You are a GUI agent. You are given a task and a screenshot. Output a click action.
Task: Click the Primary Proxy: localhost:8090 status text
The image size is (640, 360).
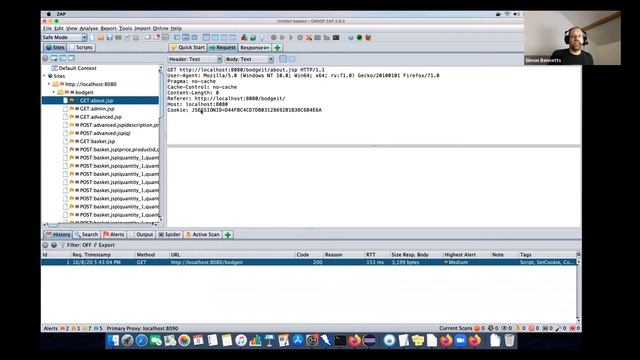[x=142, y=328]
